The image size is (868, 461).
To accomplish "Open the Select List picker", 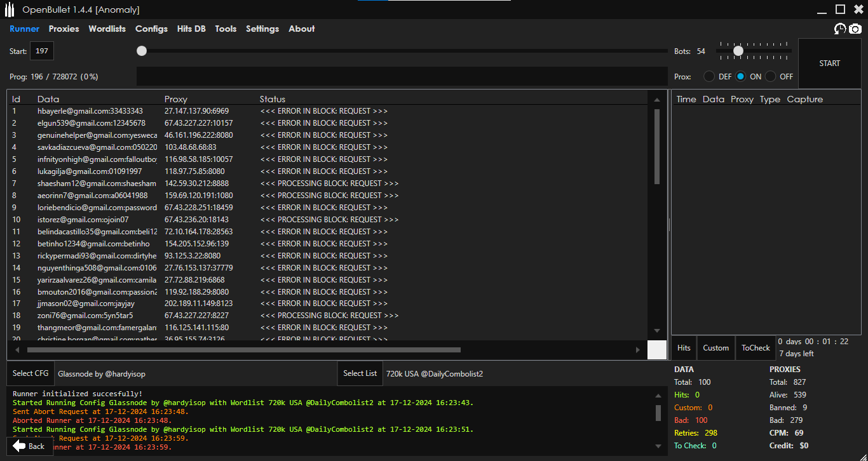I will (360, 373).
